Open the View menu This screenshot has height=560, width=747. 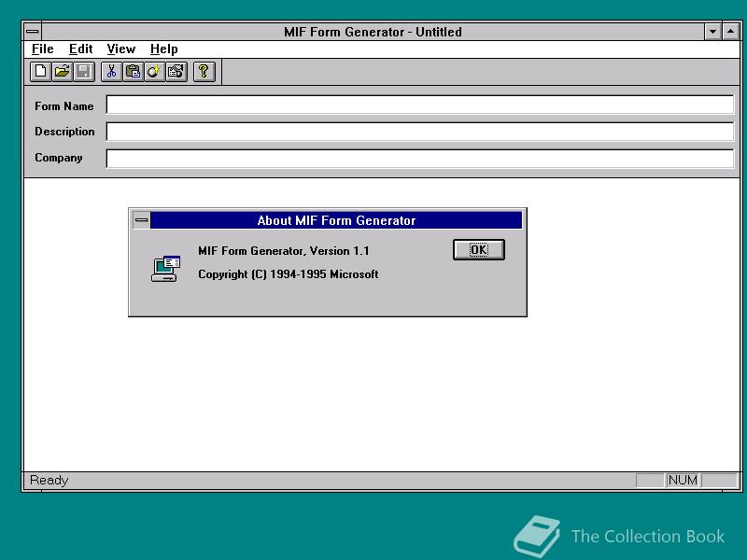(121, 49)
